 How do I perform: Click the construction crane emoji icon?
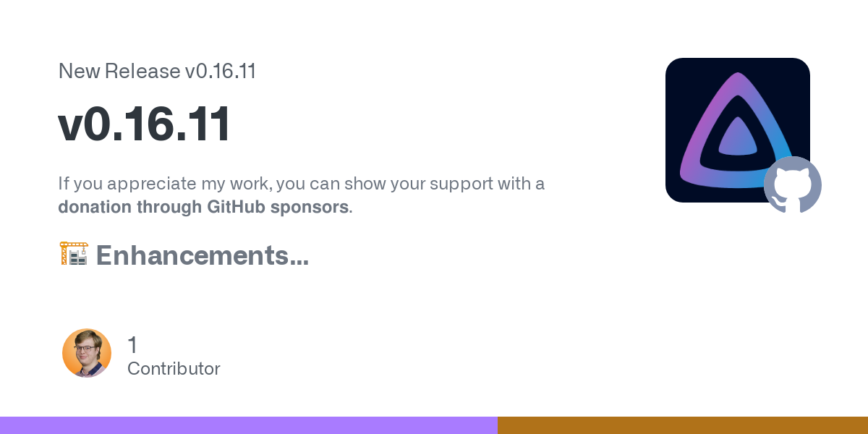pos(73,255)
